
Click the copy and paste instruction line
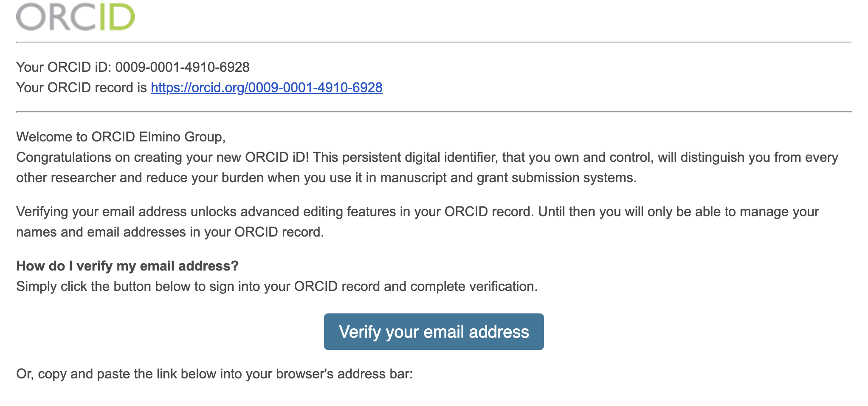pyautogui.click(x=215, y=374)
